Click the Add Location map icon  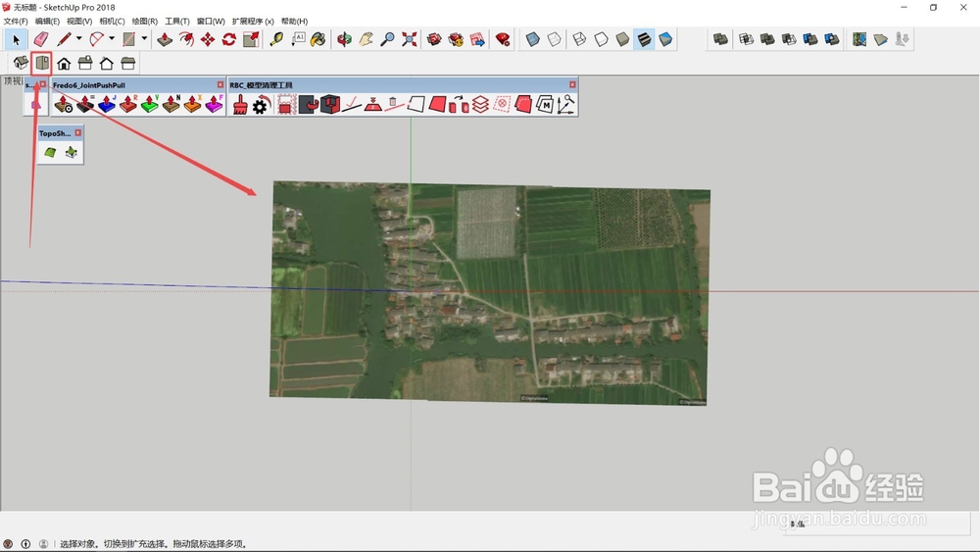[859, 39]
